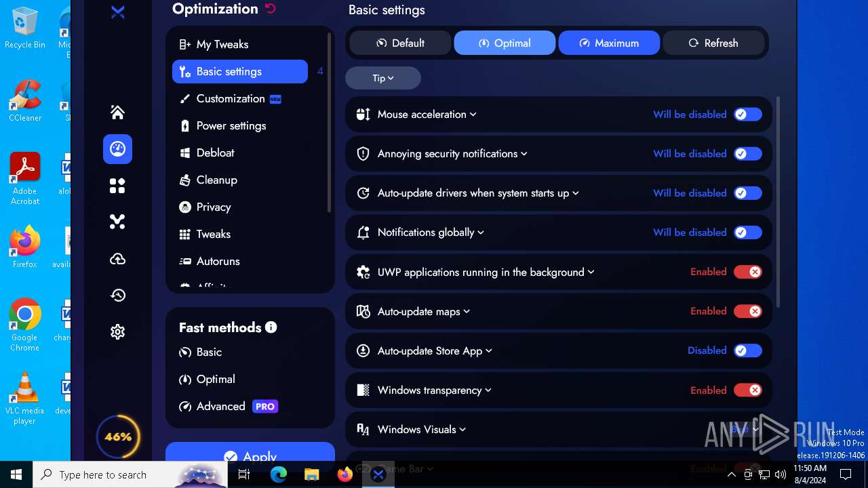Click the Optimal preset button
This screenshot has height=488, width=868.
pos(505,43)
